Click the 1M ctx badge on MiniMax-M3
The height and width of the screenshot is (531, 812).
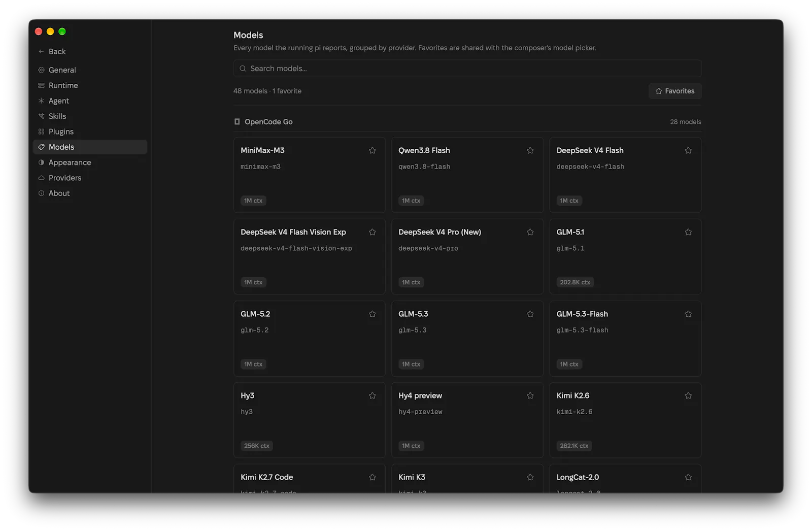(x=253, y=201)
